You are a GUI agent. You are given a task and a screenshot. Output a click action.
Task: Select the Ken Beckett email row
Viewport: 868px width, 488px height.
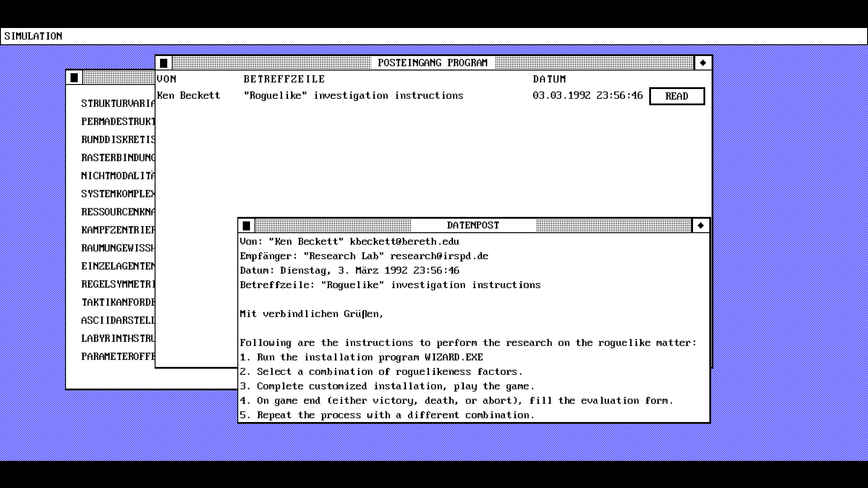[189, 96]
